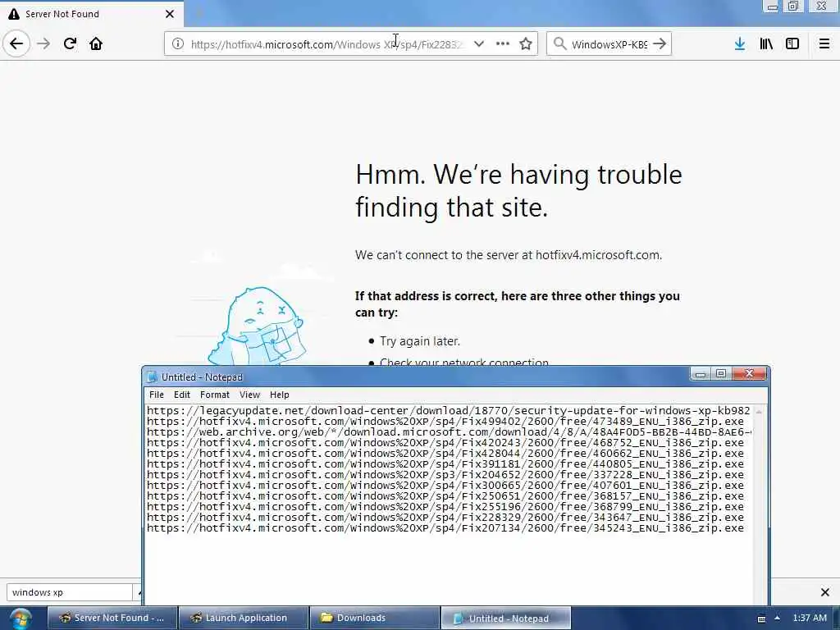Click the keyboard icon in system tray

[761, 619]
